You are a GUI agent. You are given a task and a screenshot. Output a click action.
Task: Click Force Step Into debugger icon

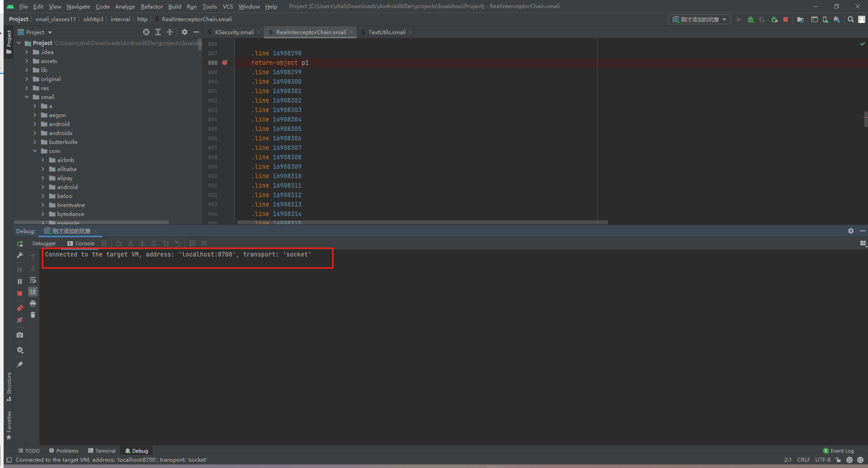click(142, 243)
